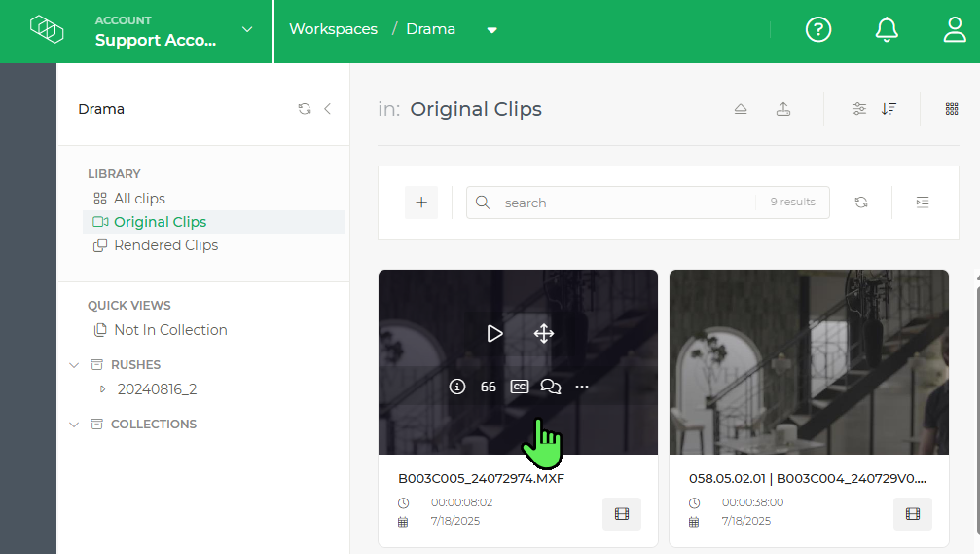
Task: Go to the Workspaces breadcrumb
Action: [333, 29]
